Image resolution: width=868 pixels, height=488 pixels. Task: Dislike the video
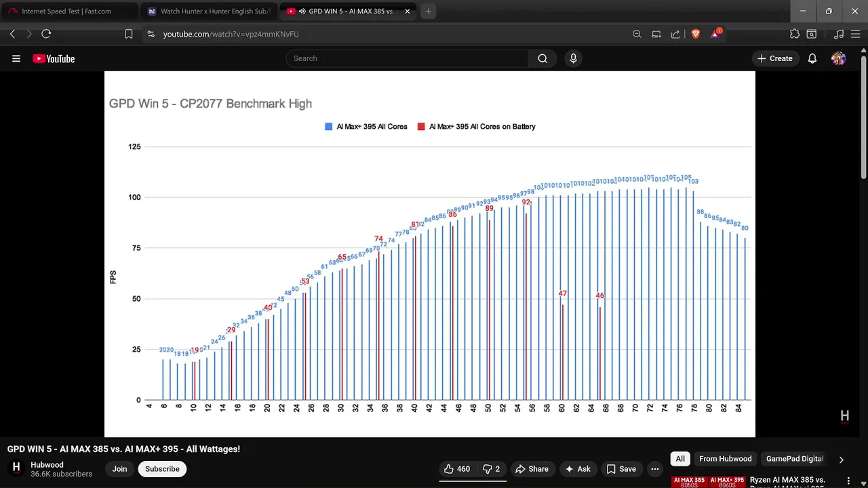[x=491, y=469]
